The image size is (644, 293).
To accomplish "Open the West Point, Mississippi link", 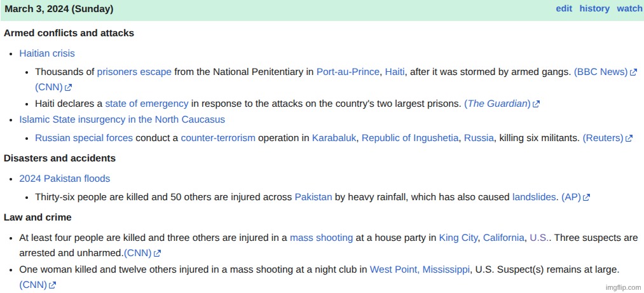I will coord(420,269).
